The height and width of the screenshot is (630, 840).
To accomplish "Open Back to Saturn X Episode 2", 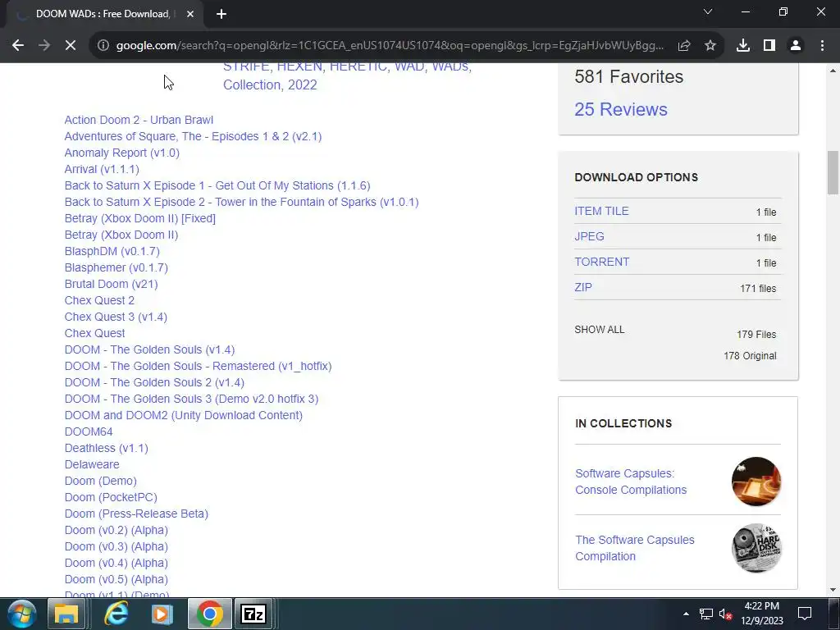I will [241, 202].
